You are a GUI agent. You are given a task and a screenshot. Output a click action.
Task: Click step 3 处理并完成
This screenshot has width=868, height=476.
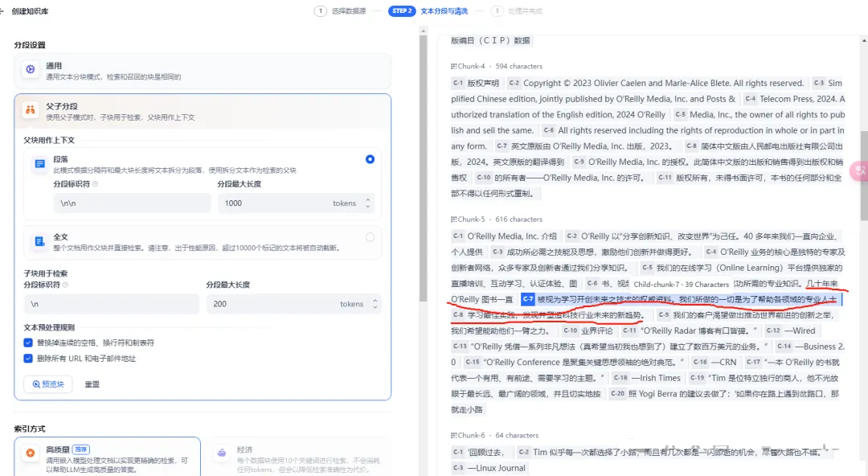517,11
